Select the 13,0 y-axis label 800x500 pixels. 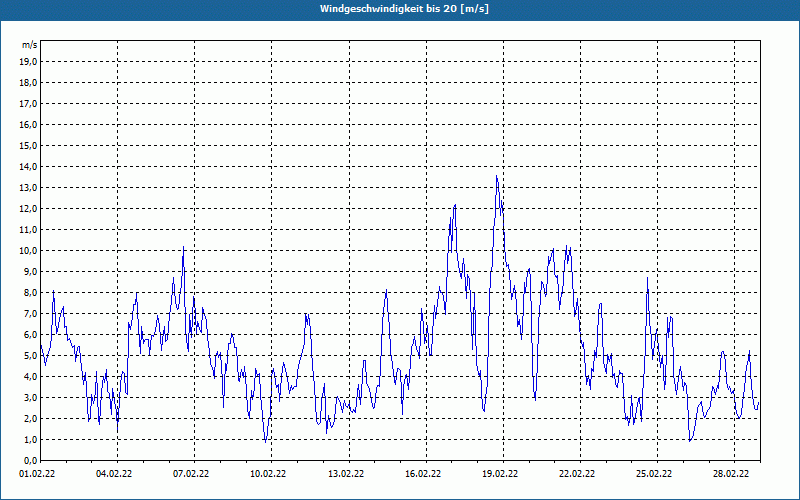coord(28,188)
